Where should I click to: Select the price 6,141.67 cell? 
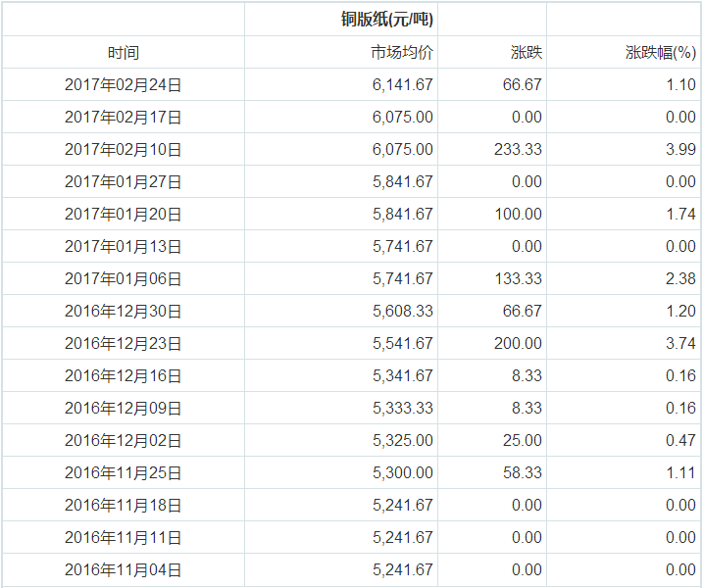(x=402, y=85)
